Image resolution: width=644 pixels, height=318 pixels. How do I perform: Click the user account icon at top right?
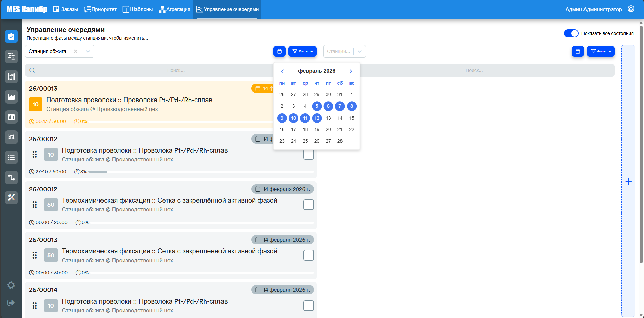point(631,9)
